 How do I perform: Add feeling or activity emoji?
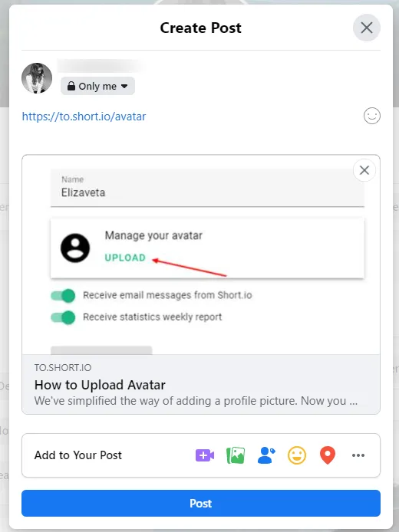(297, 455)
